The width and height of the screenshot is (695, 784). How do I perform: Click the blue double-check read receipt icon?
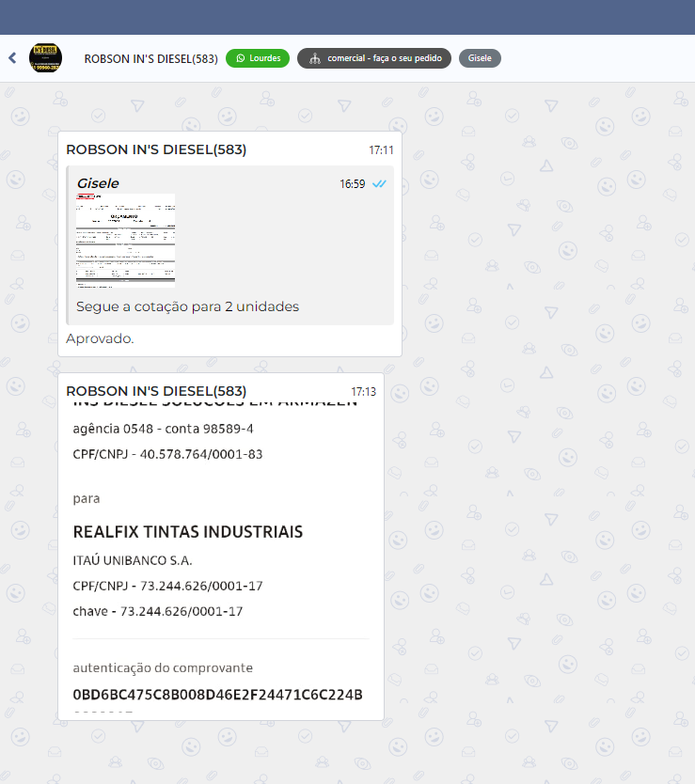click(x=379, y=184)
